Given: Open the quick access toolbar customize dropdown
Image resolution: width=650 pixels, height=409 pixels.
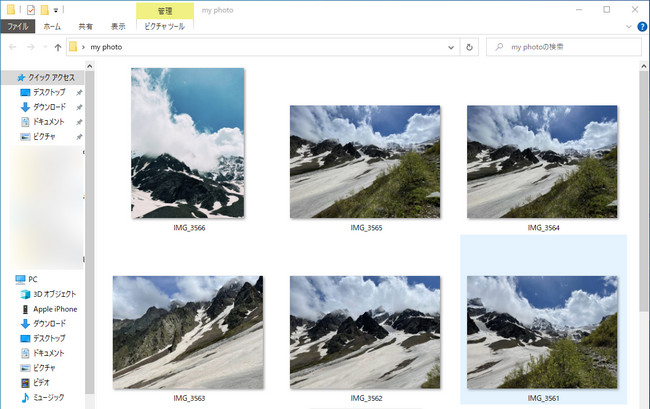Looking at the screenshot, I should pyautogui.click(x=56, y=10).
